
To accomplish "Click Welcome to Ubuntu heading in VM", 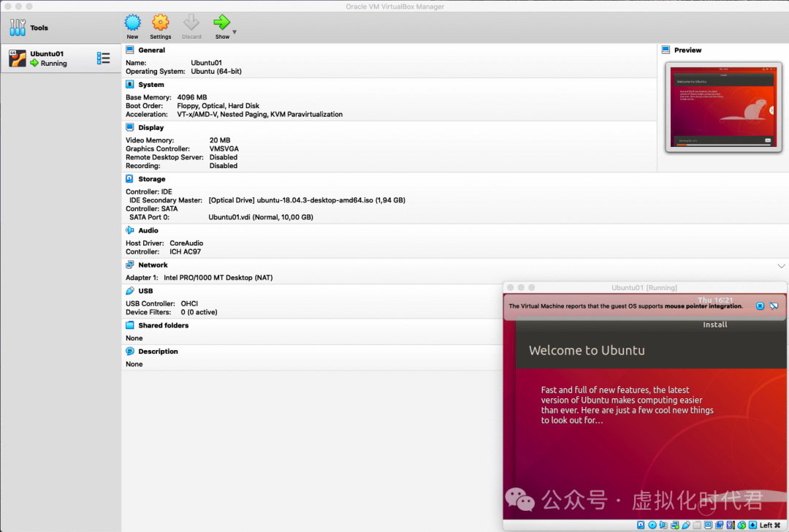I will (587, 350).
